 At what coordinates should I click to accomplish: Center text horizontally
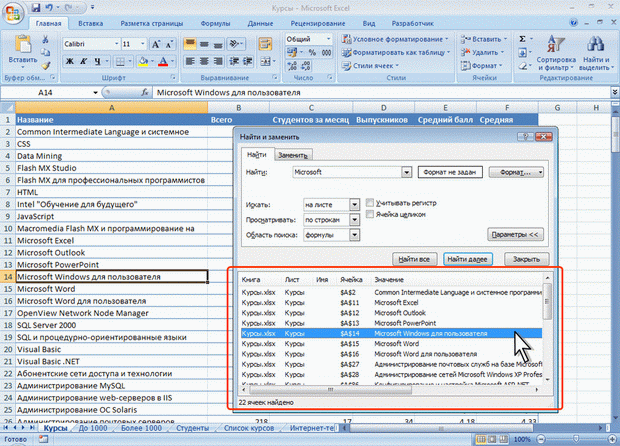(204, 61)
